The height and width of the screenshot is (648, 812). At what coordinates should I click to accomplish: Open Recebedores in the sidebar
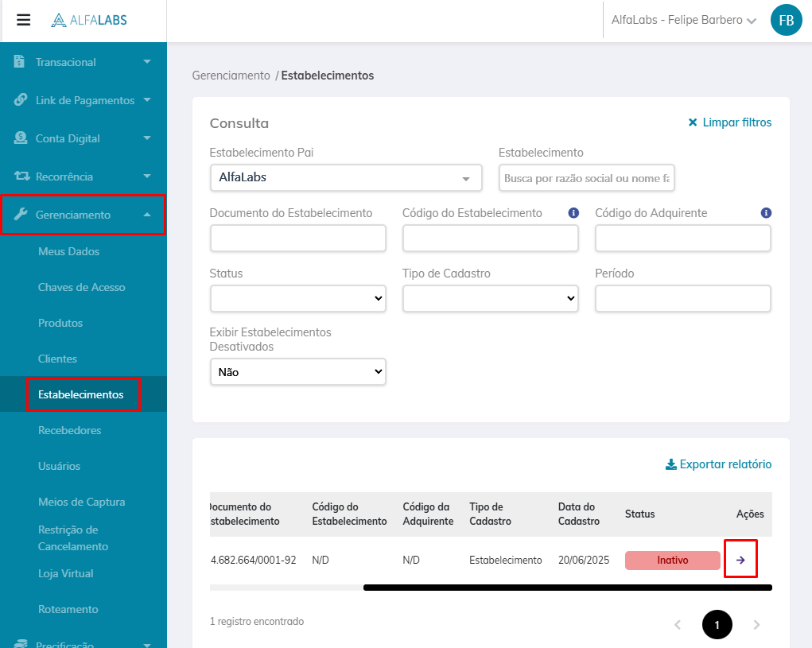[x=70, y=430]
